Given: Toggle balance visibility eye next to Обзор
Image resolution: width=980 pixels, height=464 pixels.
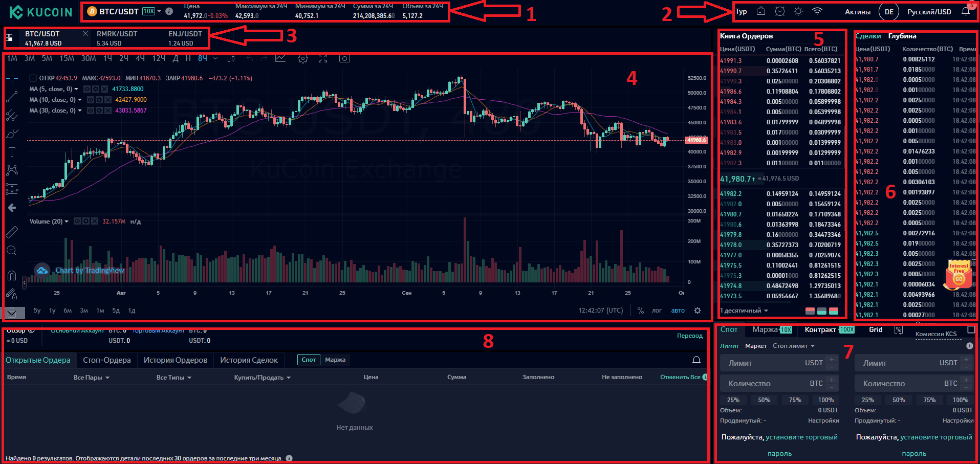Looking at the screenshot, I should 31,330.
